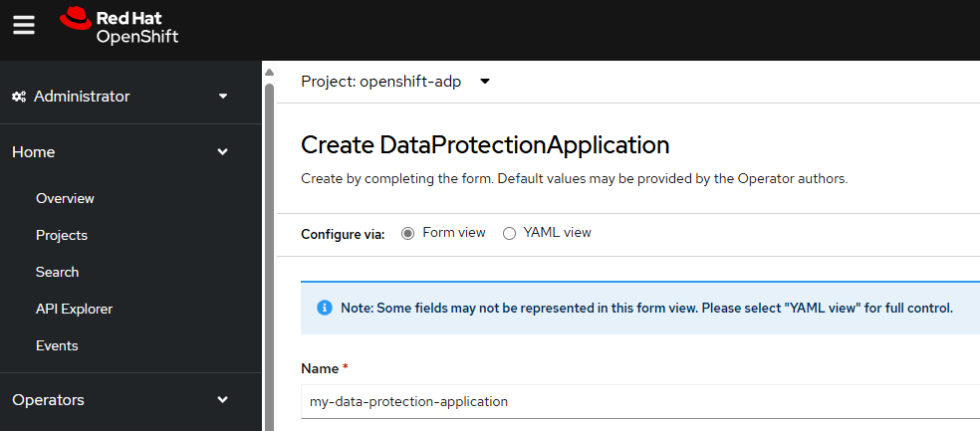Viewport: 980px width, 431px height.
Task: Open Projects in the sidebar
Action: (62, 236)
